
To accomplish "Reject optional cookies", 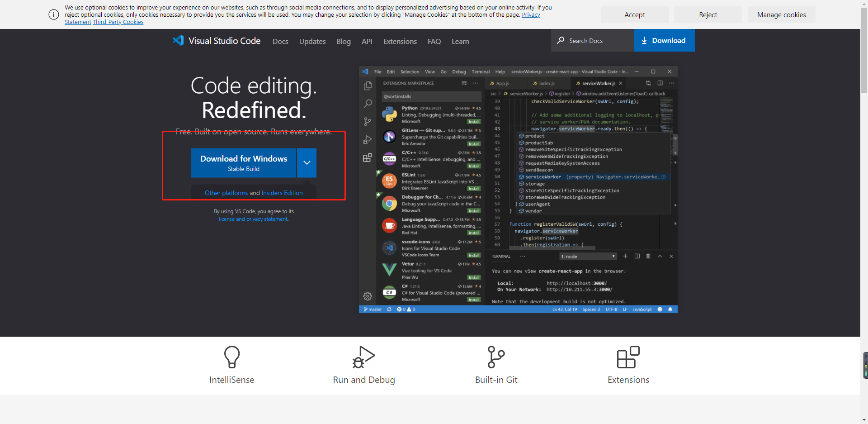I will (708, 14).
